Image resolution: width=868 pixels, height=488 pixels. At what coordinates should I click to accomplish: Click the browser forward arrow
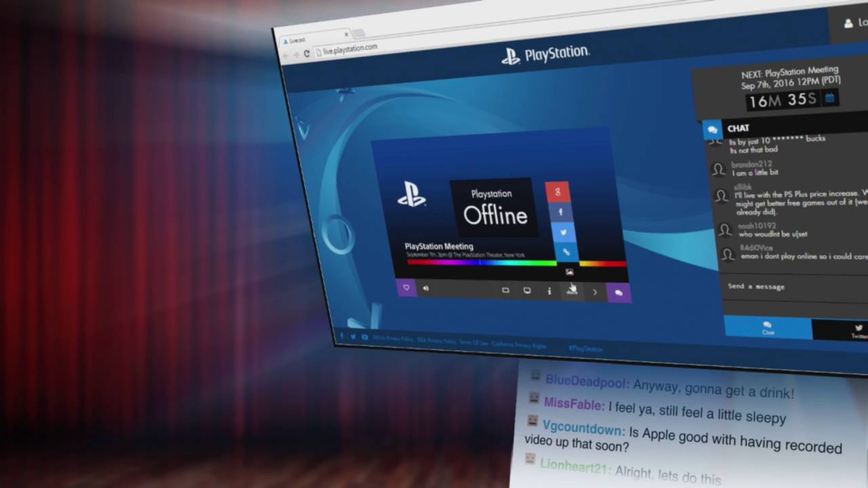tap(296, 54)
